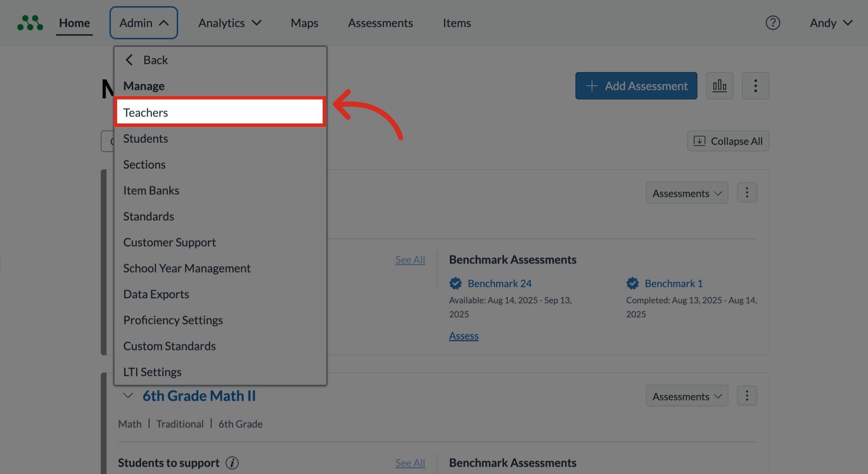Screen dimensions: 868x474
Task: Click the Assess link under Benchmark 24
Action: (464, 336)
